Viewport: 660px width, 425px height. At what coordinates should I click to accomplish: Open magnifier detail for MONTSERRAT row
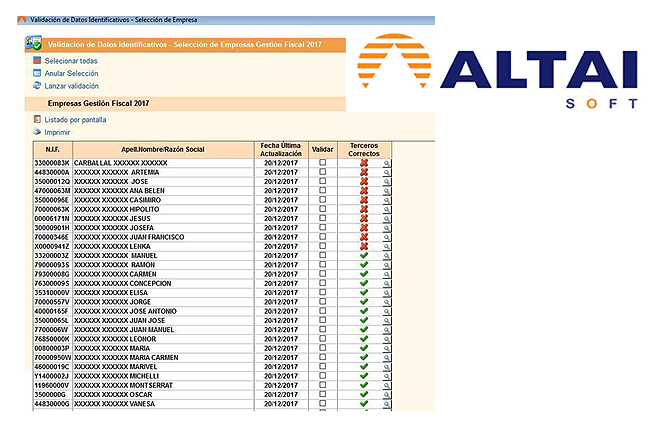[x=386, y=386]
